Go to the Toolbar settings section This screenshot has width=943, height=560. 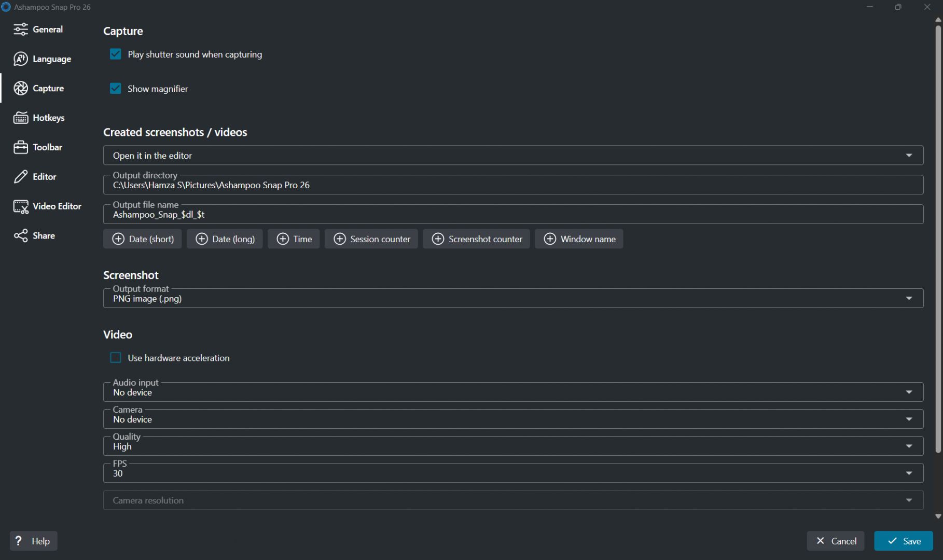(38, 147)
